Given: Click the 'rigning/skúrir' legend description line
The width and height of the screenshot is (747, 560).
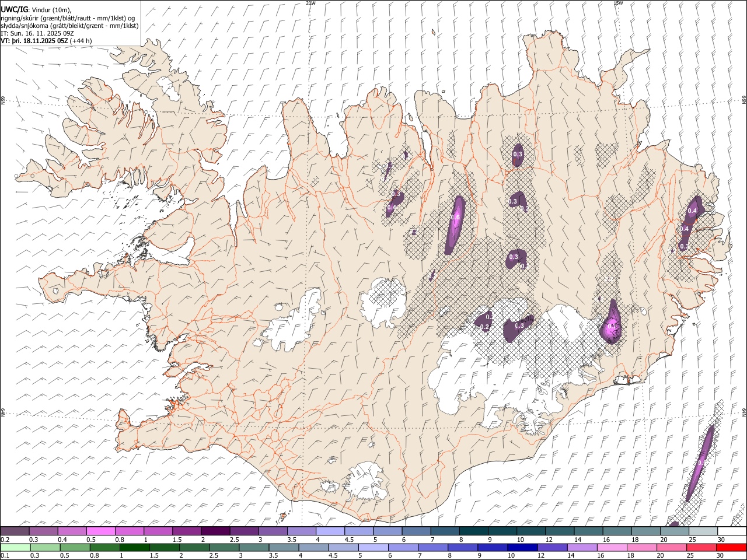Looking at the screenshot, I should pyautogui.click(x=68, y=18).
